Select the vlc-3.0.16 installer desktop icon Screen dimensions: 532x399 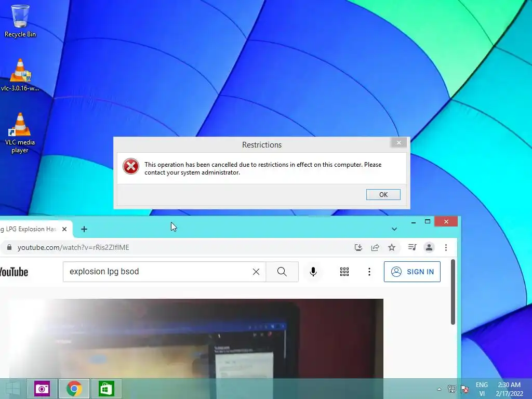20,75
